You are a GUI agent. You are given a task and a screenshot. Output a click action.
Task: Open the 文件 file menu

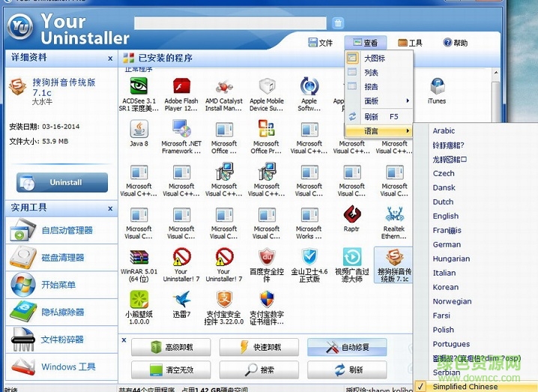click(x=321, y=43)
